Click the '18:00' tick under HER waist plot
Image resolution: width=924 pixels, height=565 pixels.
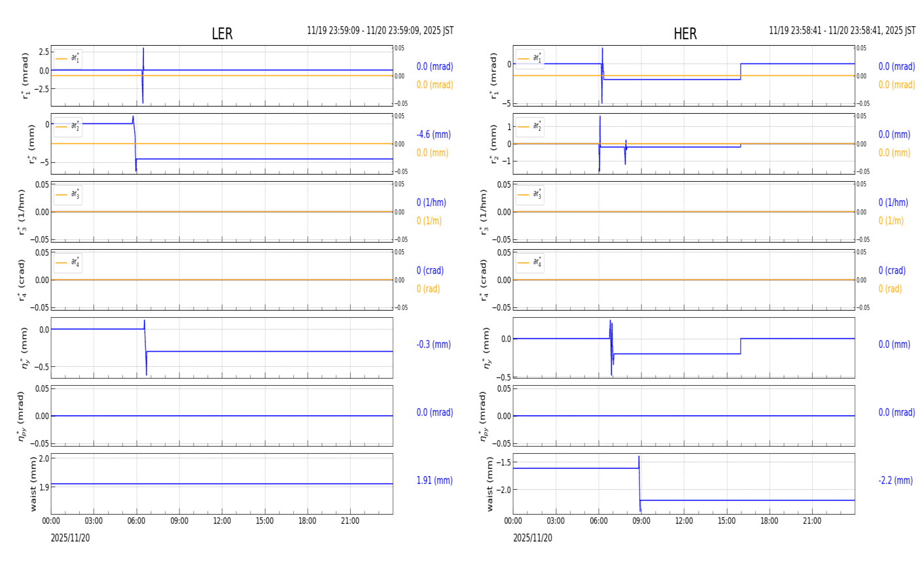point(770,521)
